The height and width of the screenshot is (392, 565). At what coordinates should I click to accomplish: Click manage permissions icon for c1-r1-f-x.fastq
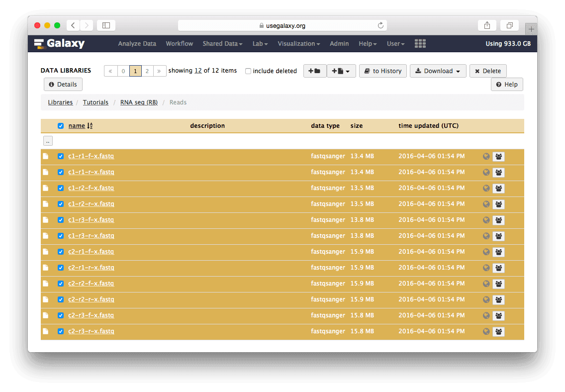point(498,157)
